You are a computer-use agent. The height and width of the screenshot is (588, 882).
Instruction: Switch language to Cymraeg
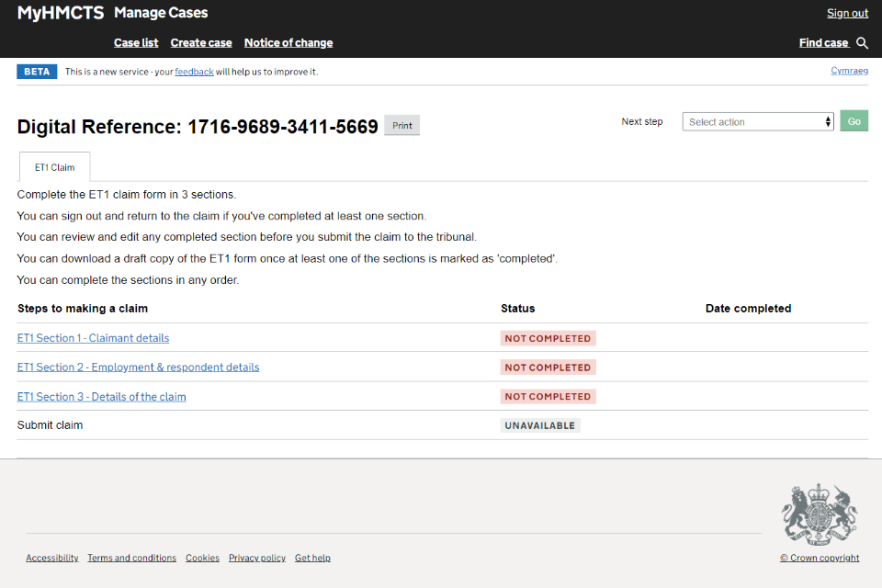[849, 71]
